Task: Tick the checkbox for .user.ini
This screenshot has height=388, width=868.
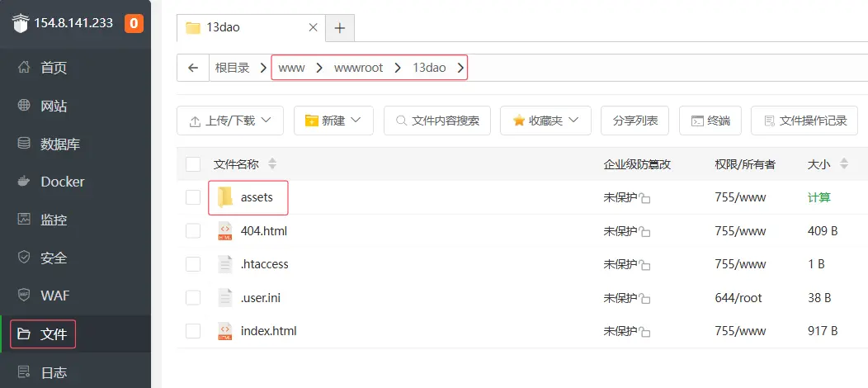Action: 192,298
